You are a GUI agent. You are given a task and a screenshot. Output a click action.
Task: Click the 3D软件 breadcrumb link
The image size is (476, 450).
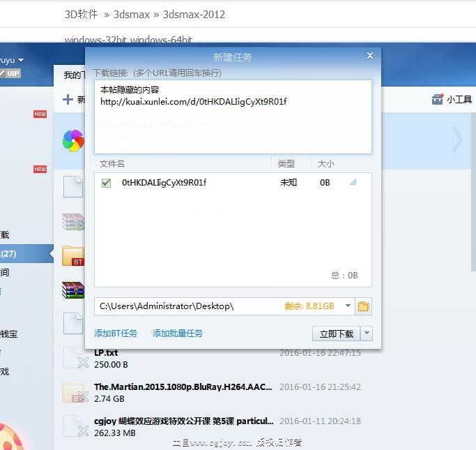[81, 14]
